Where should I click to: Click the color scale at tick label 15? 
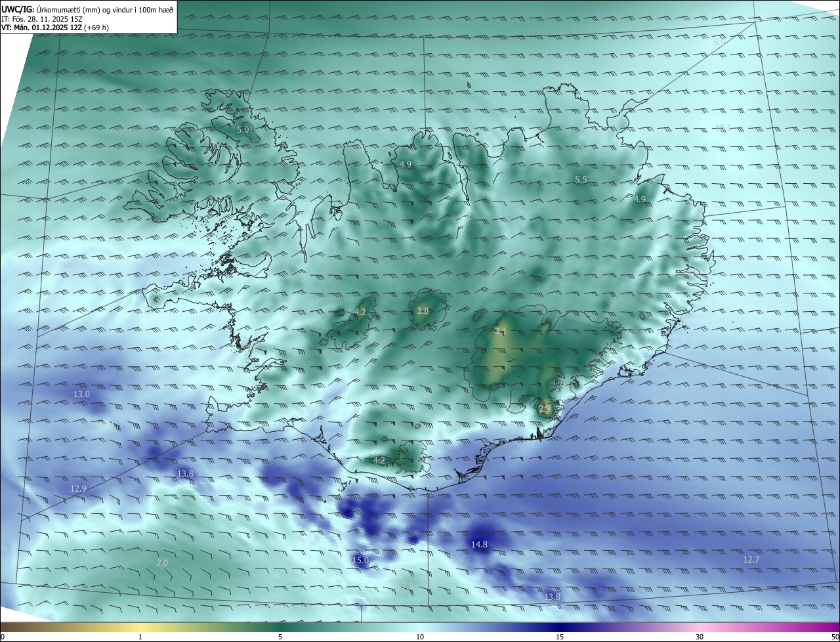click(x=560, y=637)
